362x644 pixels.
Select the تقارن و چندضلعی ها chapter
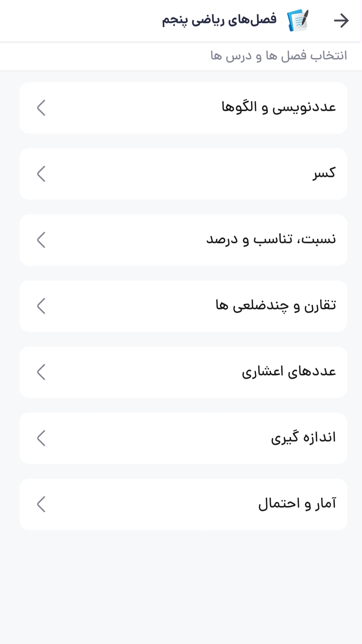coord(276,306)
